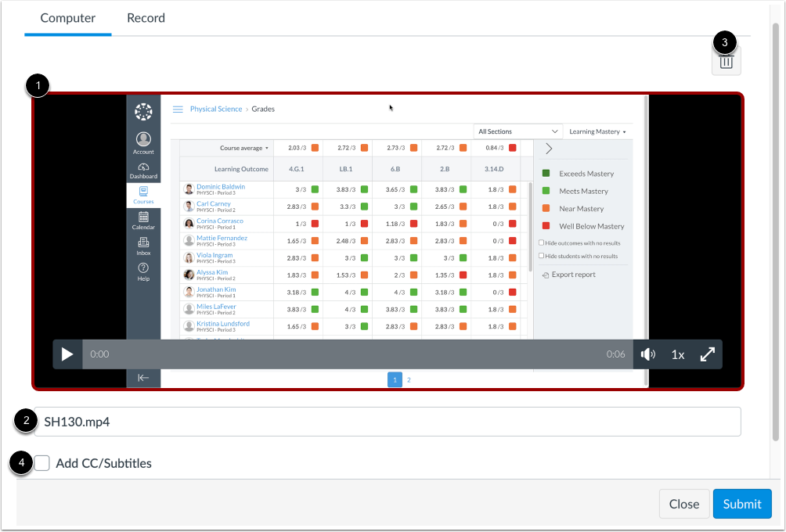Screen dimensions: 786x532
Task: Click the 2.B outcome column header
Action: (x=445, y=169)
